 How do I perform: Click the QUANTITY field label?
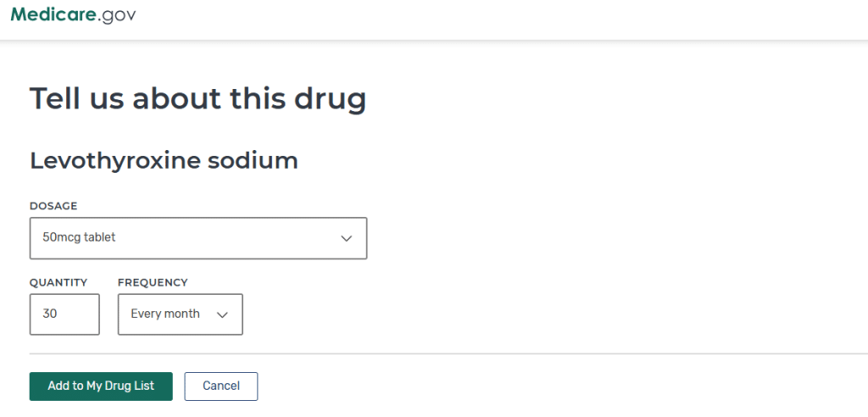tap(58, 282)
